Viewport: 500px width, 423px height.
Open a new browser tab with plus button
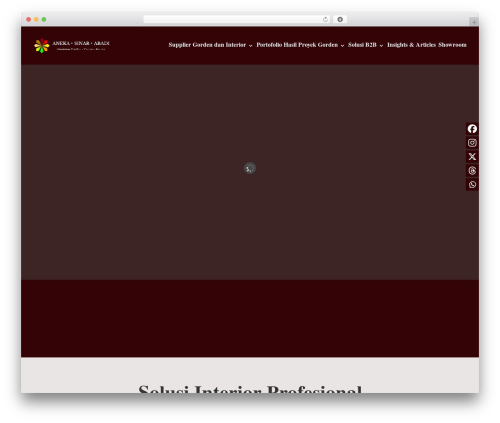(474, 22)
